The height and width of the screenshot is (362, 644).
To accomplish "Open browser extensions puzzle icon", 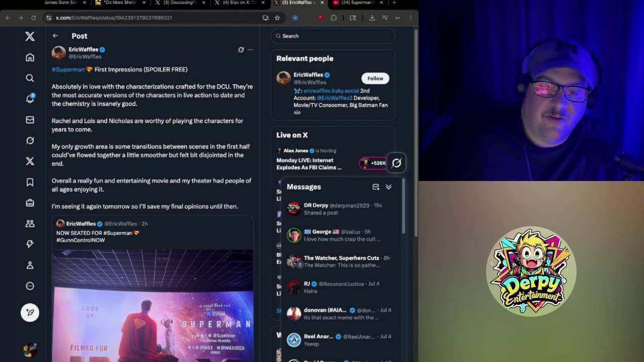I will pyautogui.click(x=334, y=18).
